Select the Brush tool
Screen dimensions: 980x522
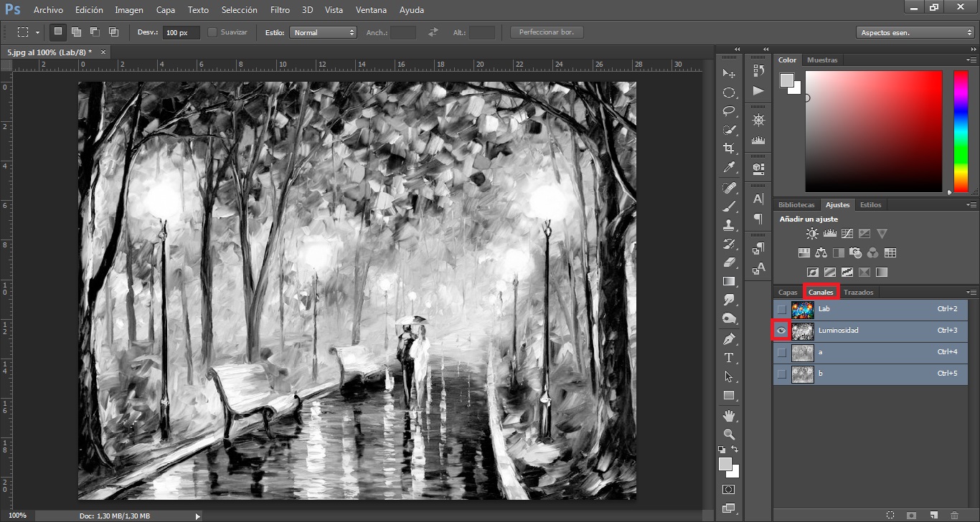729,207
